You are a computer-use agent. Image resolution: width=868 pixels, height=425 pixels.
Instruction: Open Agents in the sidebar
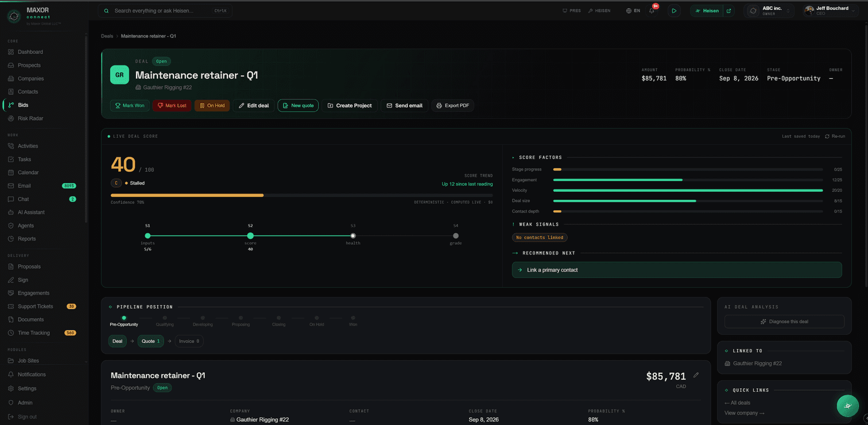pyautogui.click(x=26, y=226)
